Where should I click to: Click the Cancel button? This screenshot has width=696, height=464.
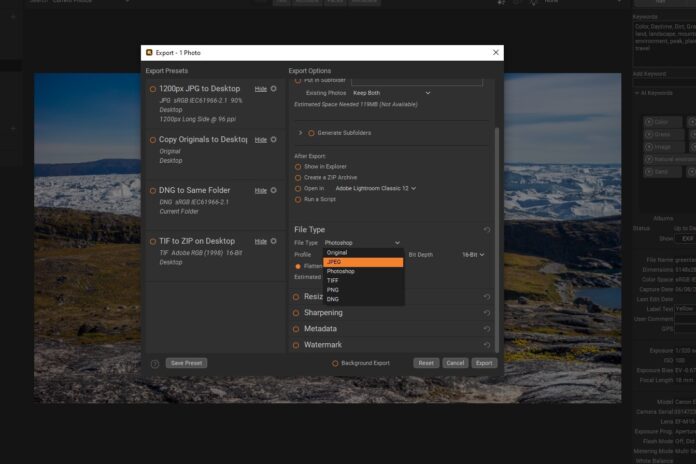[x=455, y=363]
